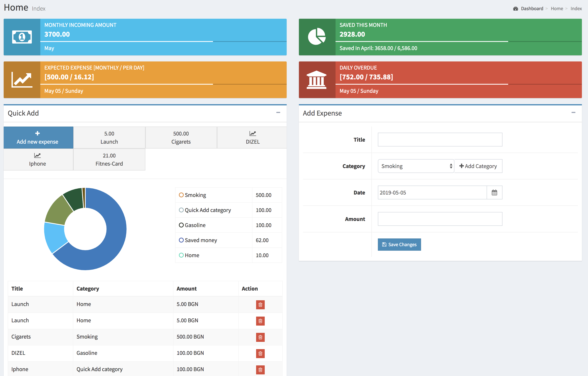Delete the DIZEL expense row
The width and height of the screenshot is (588, 376).
[260, 353]
